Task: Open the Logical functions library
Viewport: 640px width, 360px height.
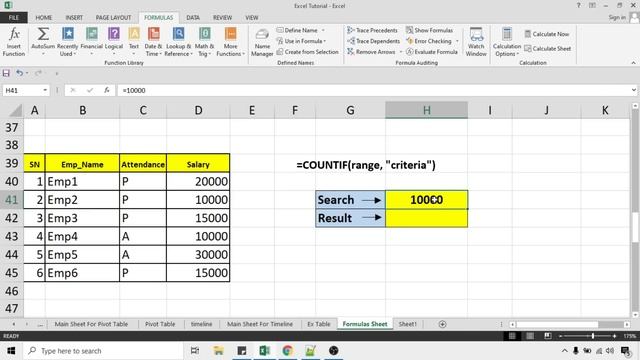Action: pos(114,42)
